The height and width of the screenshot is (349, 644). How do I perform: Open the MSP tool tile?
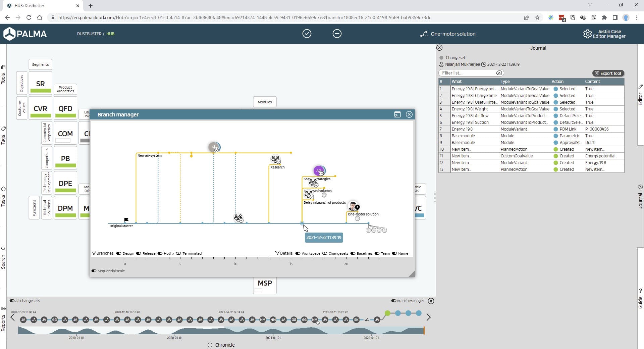point(265,285)
